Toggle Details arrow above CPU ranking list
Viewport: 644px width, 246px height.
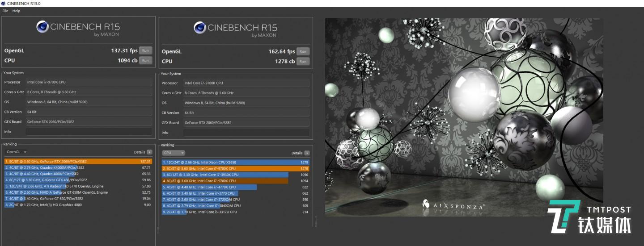click(x=307, y=153)
